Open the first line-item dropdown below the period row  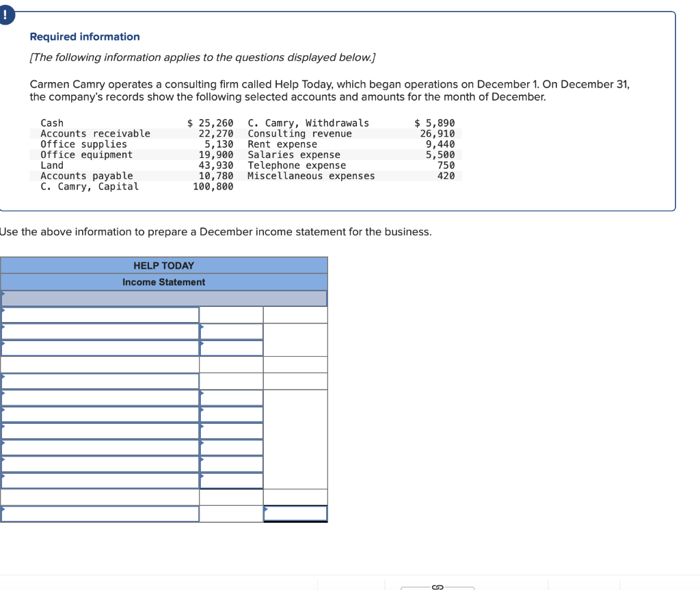point(100,315)
